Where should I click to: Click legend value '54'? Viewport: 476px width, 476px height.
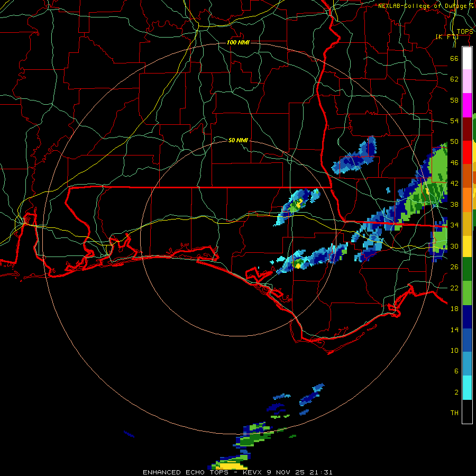tap(454, 121)
